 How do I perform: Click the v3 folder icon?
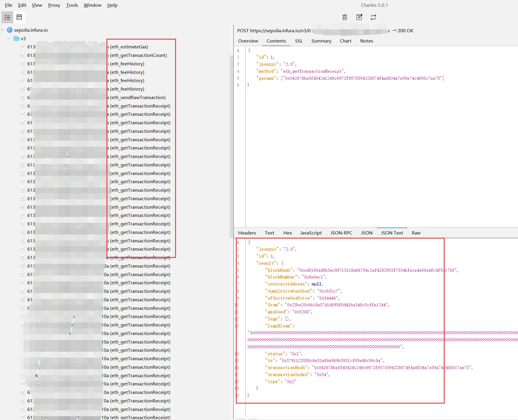(x=16, y=38)
